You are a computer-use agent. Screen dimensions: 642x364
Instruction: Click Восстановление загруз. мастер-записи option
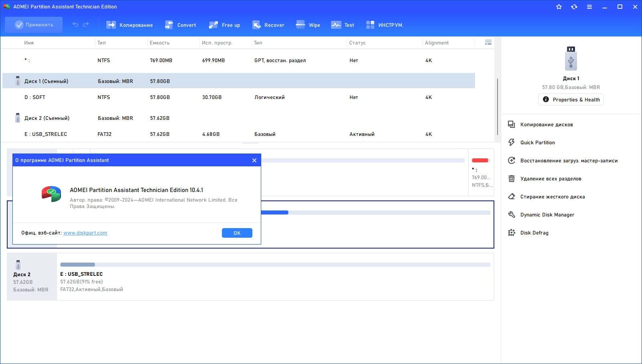(569, 161)
